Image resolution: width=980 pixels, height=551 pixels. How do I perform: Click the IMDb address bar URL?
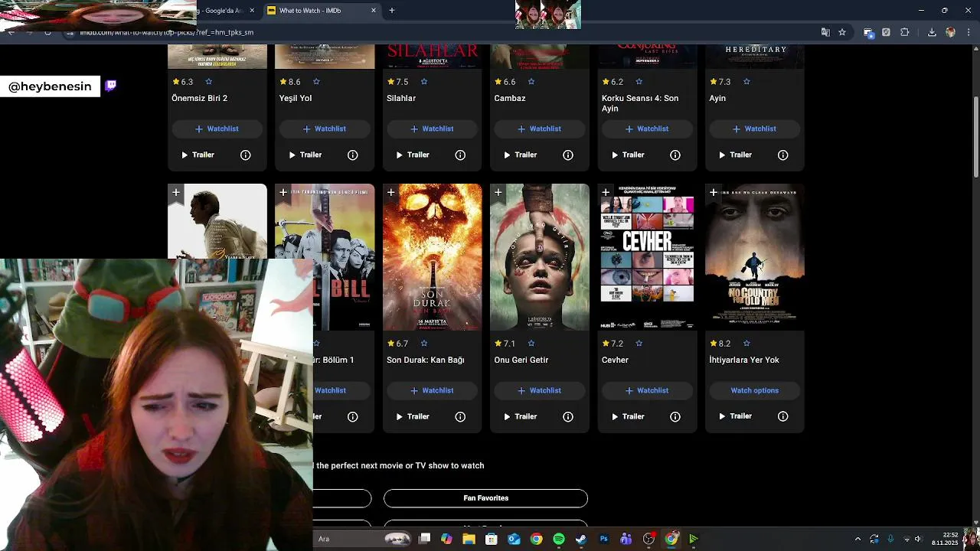pos(167,33)
